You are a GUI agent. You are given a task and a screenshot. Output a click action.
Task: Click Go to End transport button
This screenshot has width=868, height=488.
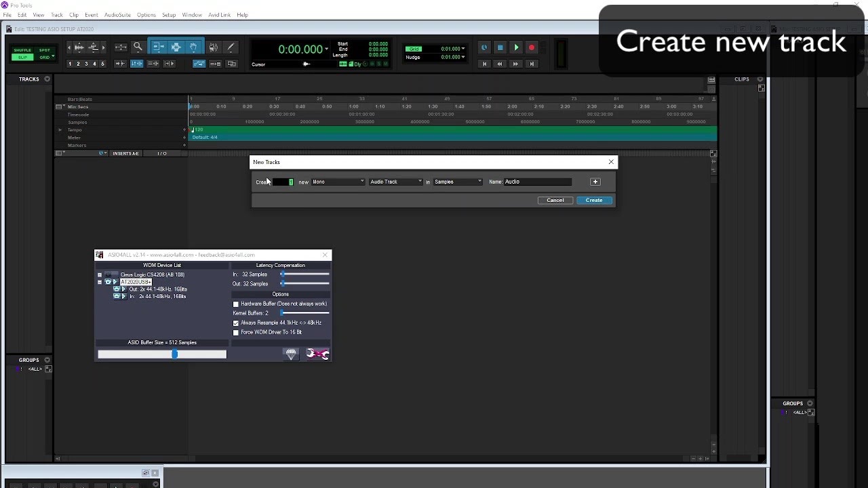[532, 64]
